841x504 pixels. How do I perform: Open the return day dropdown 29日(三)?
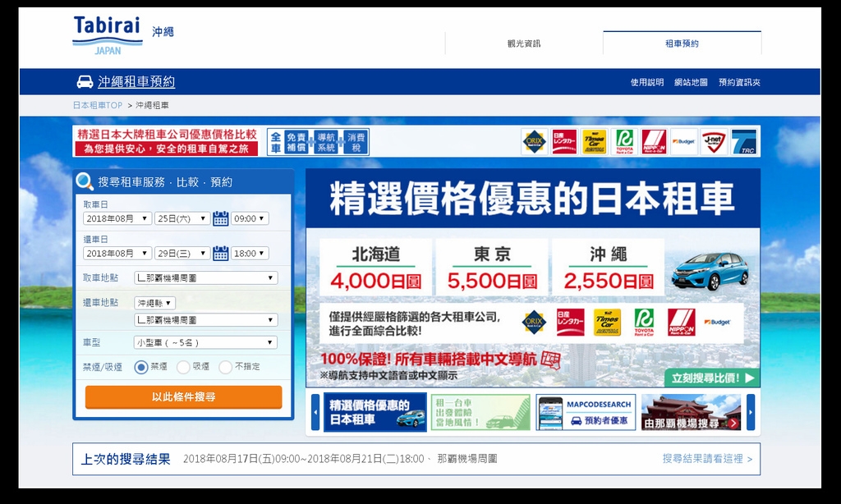[x=182, y=253]
